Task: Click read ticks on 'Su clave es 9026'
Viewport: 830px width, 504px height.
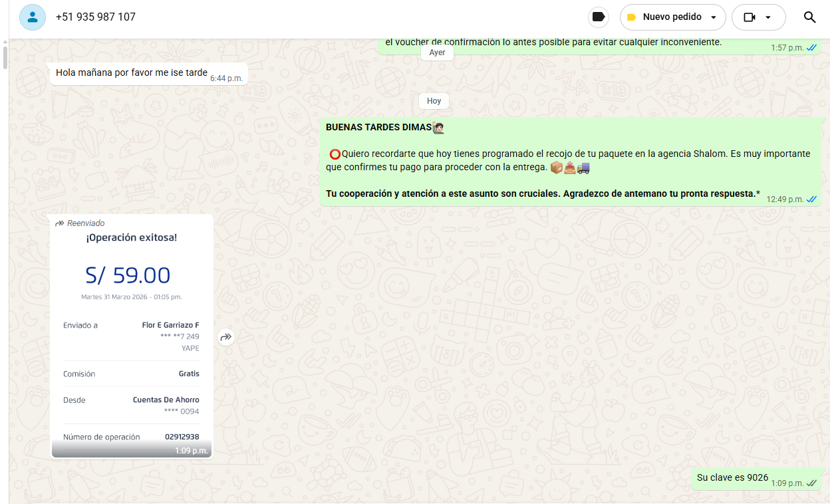Action: [811, 483]
